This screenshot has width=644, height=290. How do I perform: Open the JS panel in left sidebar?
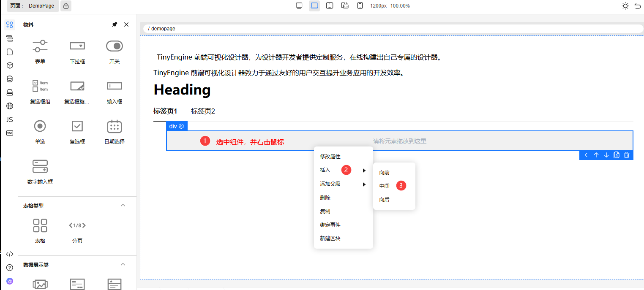click(x=10, y=119)
